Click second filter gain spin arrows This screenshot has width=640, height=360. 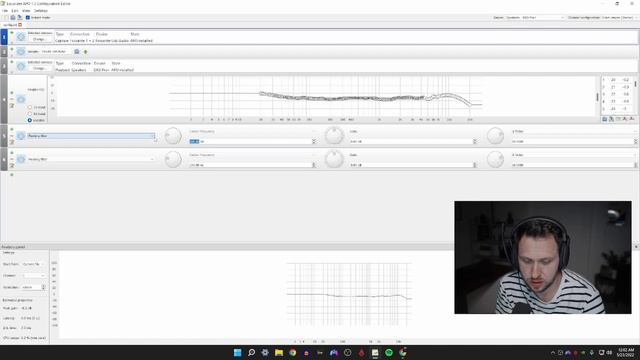[x=475, y=165]
